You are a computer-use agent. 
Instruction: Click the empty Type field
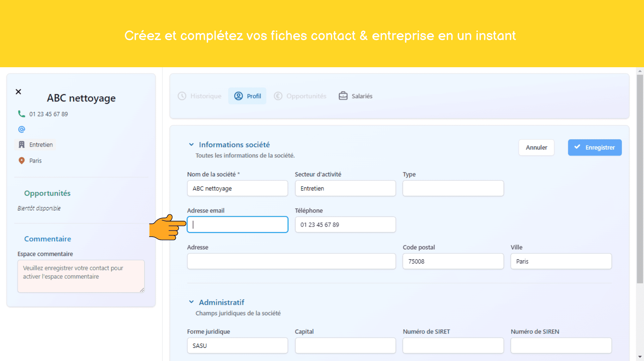[x=453, y=188]
